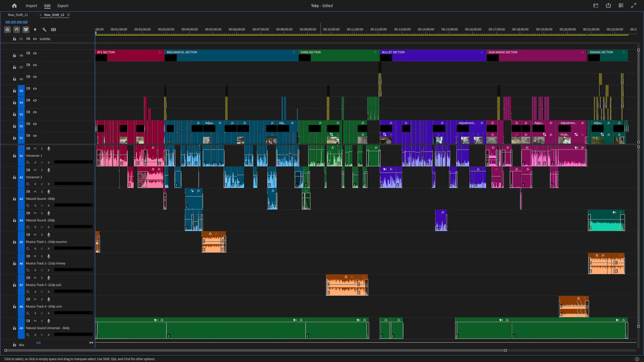The width and height of the screenshot is (644, 362).
Task: Click the closed captions CC icon
Action: coord(53,30)
